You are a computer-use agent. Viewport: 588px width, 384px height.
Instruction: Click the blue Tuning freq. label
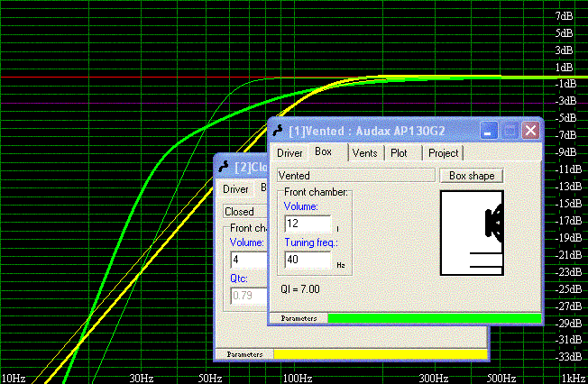tap(311, 242)
